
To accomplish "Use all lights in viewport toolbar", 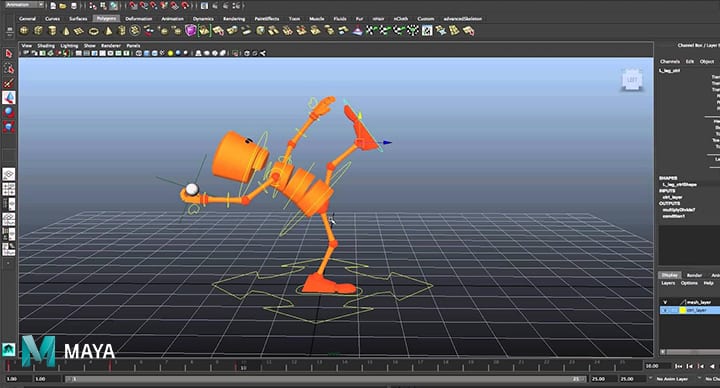I will 170,53.
